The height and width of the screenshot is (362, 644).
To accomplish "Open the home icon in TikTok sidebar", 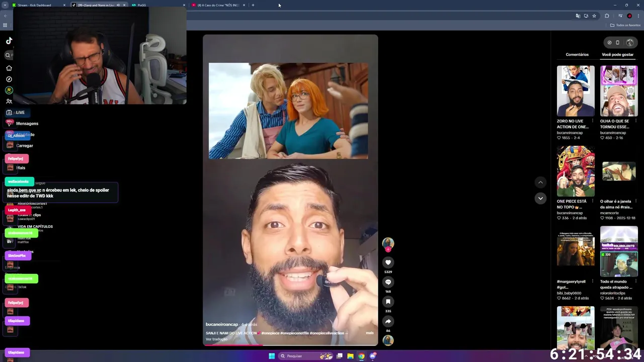I will (9, 68).
